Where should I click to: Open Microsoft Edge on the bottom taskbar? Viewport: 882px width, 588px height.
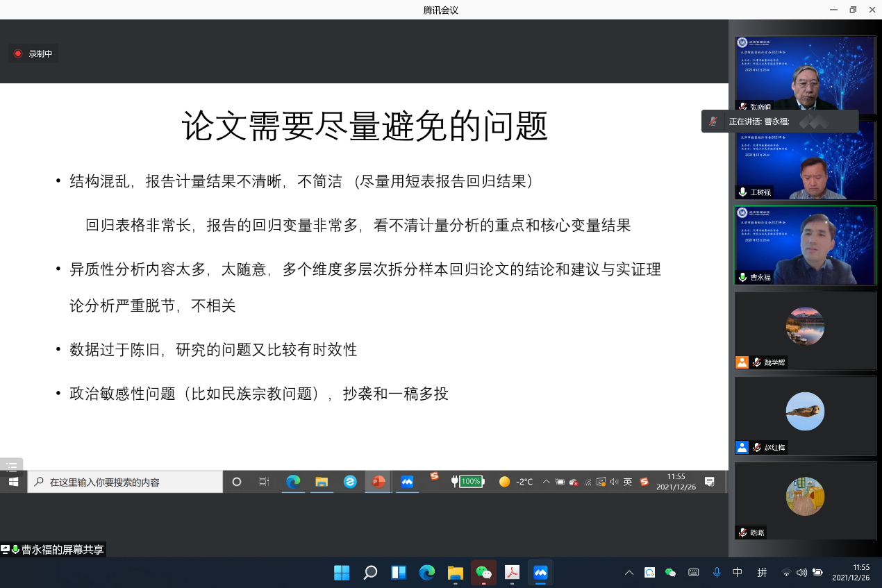[x=426, y=573]
